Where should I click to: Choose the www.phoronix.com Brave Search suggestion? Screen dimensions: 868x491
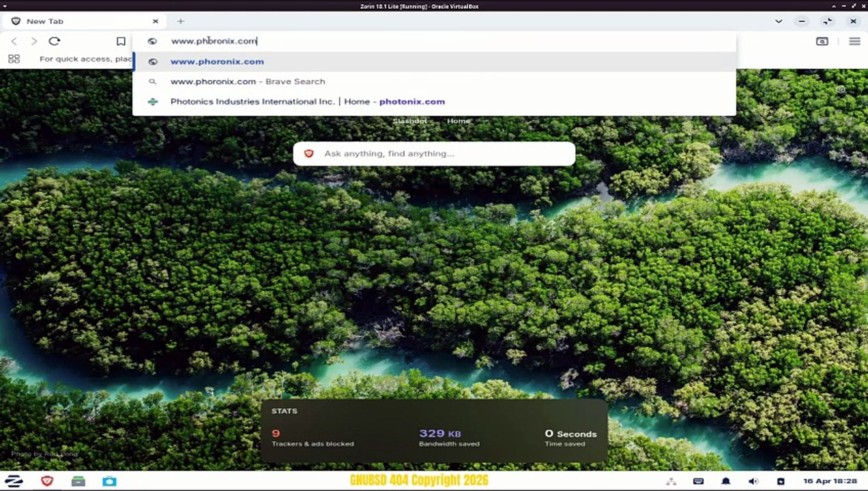[x=435, y=81]
